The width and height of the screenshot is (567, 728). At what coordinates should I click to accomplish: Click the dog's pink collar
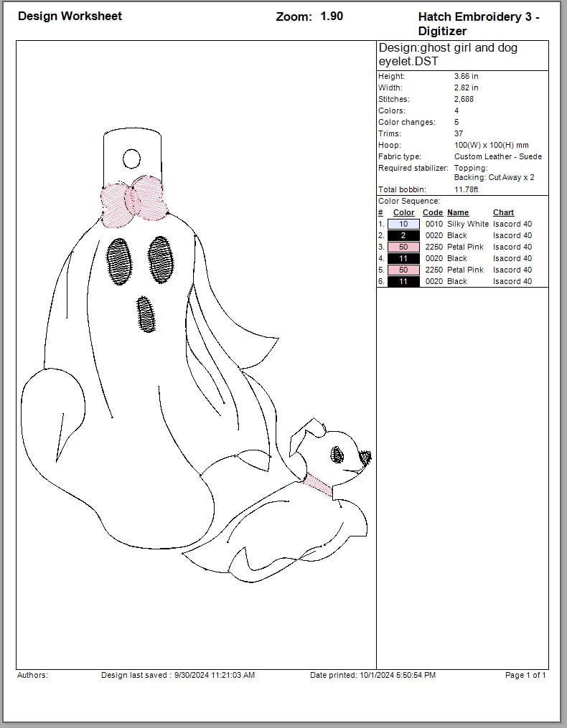pos(317,486)
